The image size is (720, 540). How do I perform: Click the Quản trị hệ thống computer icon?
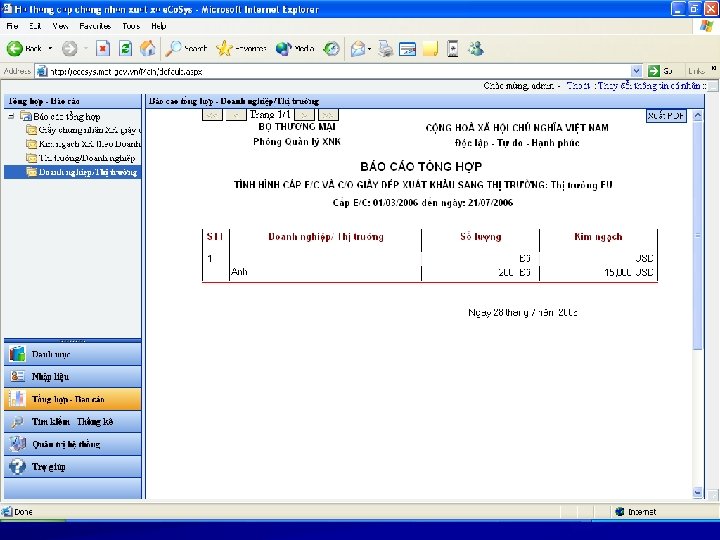click(x=17, y=444)
